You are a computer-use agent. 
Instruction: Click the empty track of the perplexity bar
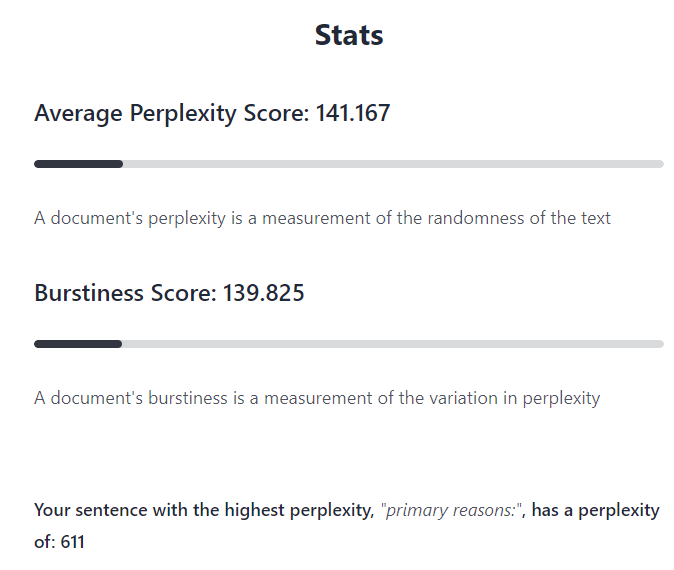click(392, 164)
